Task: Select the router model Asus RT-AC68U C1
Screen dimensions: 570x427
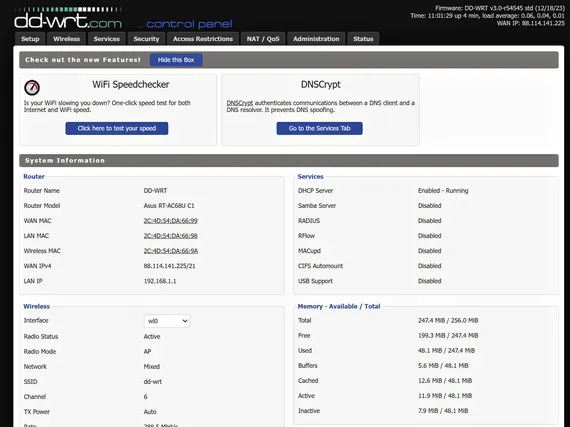Action: pos(169,206)
